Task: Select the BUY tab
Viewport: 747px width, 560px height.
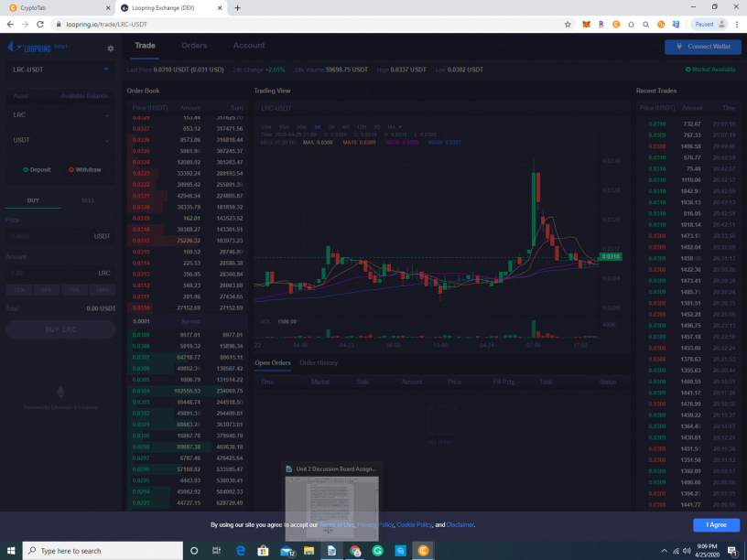Action: 33,200
